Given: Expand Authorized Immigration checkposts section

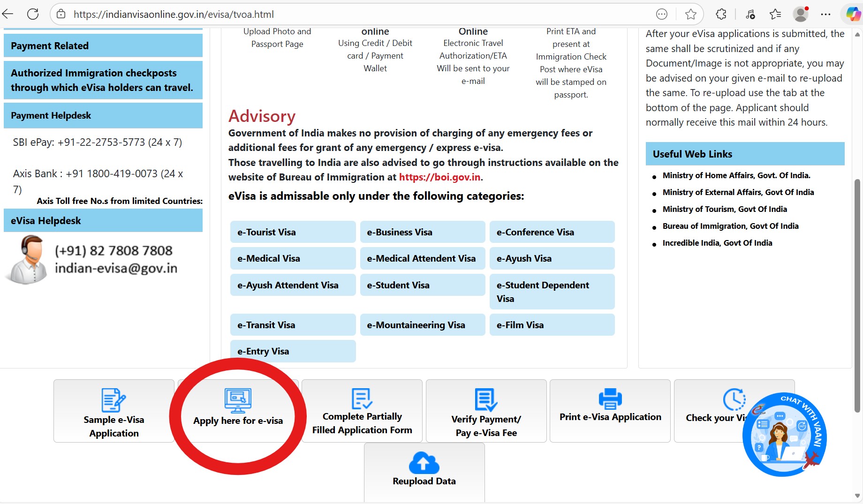Looking at the screenshot, I should pos(103,80).
